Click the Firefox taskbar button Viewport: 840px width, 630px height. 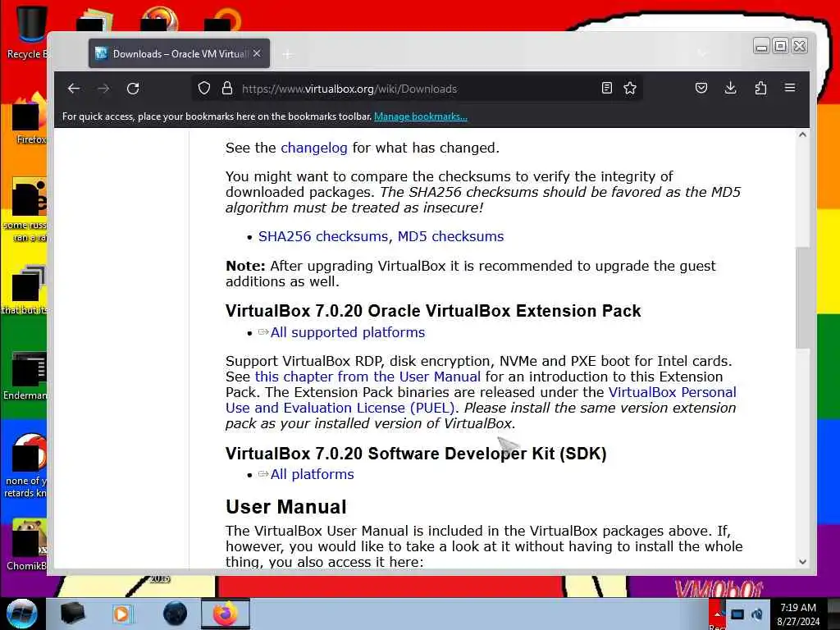pyautogui.click(x=226, y=614)
